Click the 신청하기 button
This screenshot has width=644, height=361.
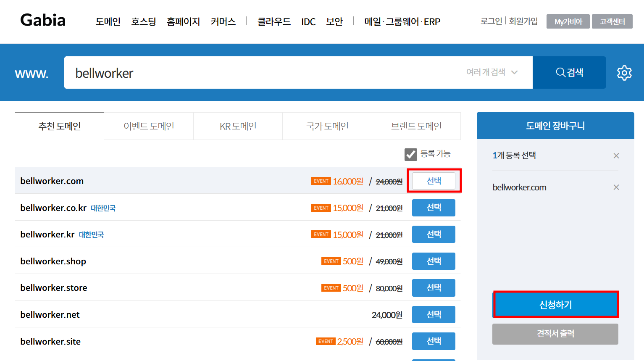coord(555,304)
